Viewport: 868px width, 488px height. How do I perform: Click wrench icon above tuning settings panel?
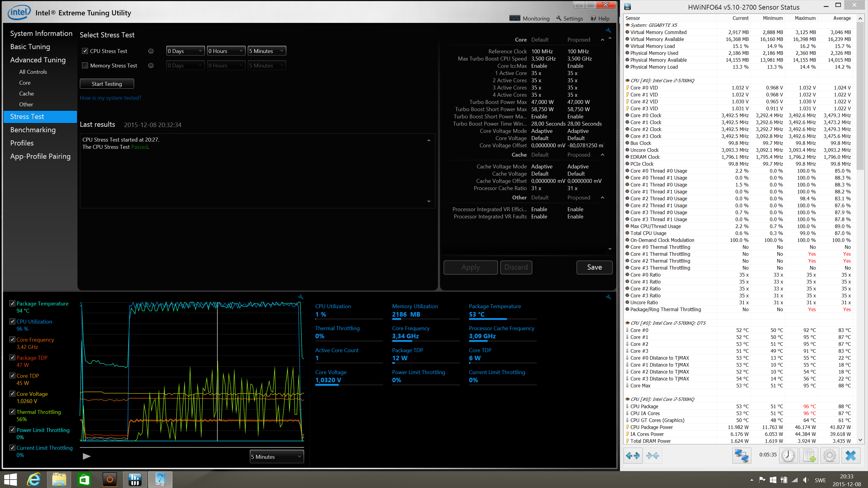pyautogui.click(x=609, y=30)
